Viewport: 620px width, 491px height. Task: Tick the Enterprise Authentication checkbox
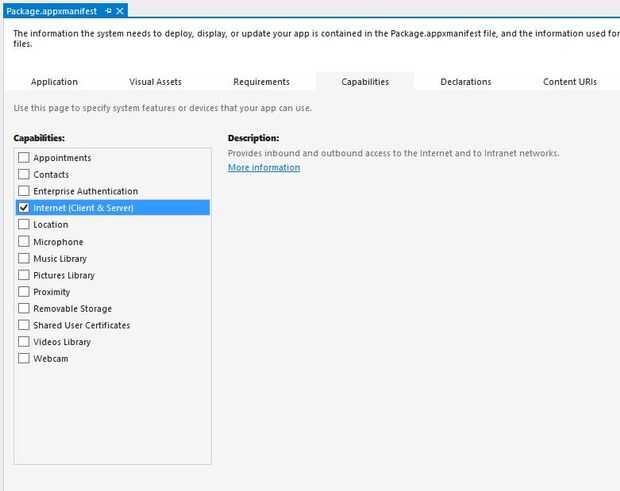tap(24, 191)
